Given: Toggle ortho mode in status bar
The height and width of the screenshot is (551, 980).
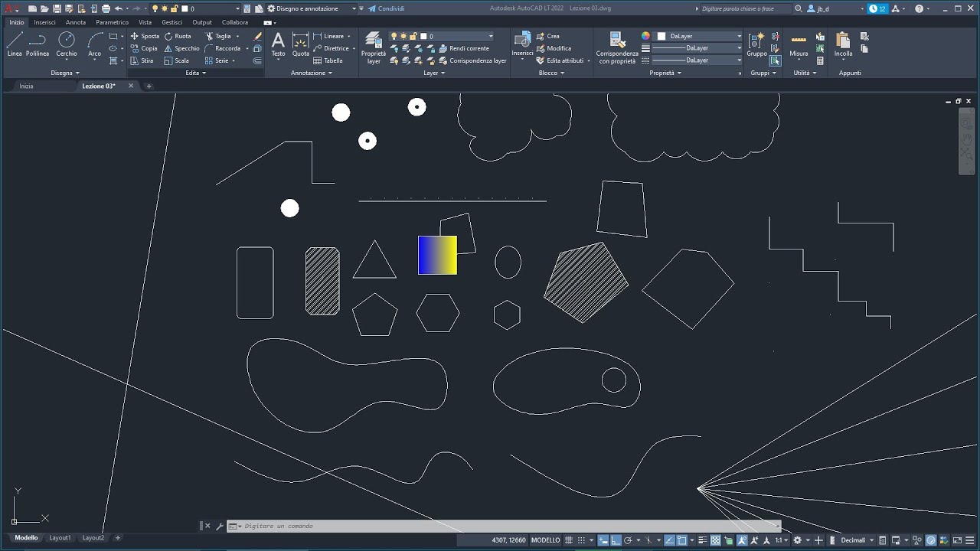Looking at the screenshot, I should [616, 540].
